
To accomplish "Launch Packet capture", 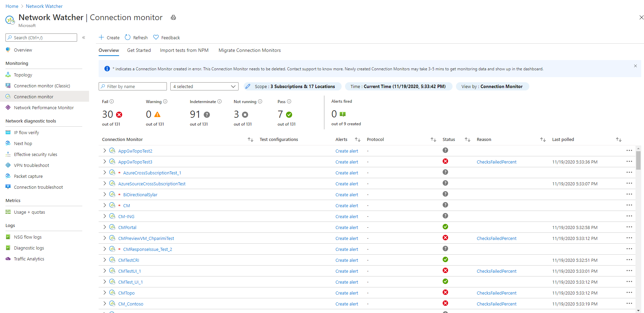I will pos(28,176).
